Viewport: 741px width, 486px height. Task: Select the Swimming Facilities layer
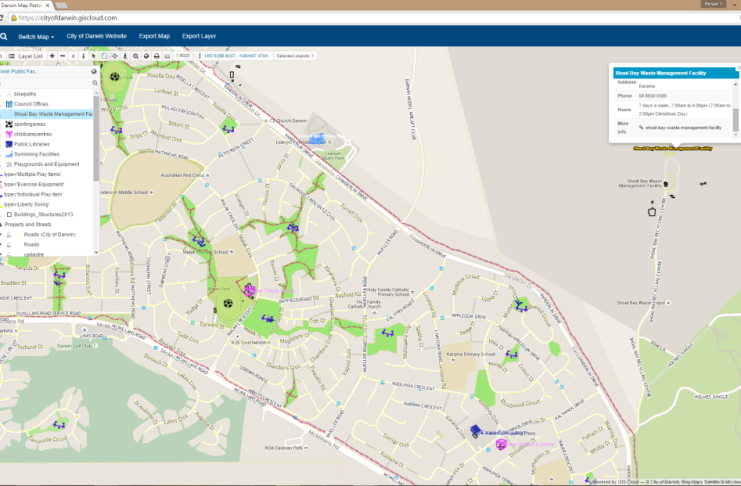pyautogui.click(x=36, y=154)
